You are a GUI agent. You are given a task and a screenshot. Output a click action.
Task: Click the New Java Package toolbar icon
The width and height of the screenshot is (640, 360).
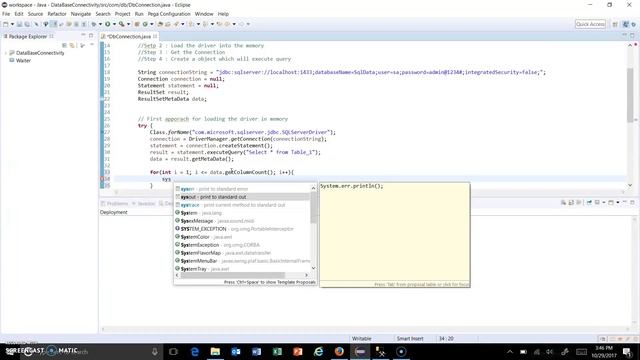tap(137, 24)
